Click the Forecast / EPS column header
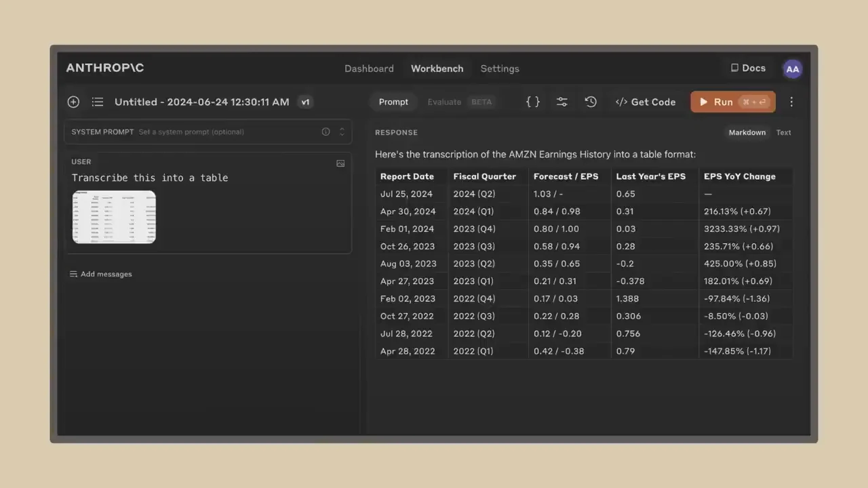Screen dimensions: 868x488 tap(566, 176)
